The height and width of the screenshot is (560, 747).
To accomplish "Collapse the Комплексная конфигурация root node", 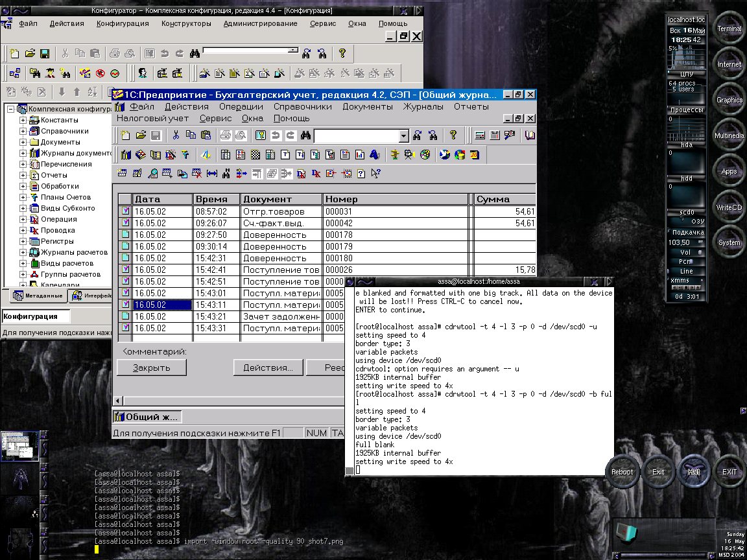I will (10, 109).
